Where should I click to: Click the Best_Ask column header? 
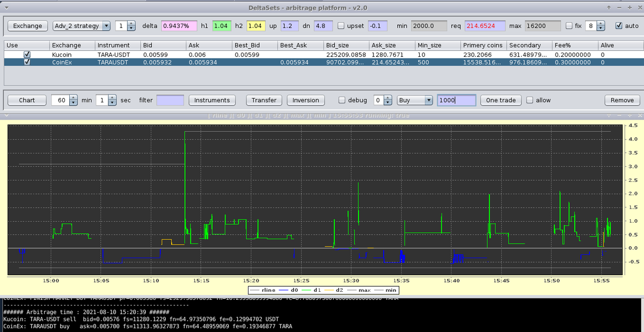click(301, 46)
